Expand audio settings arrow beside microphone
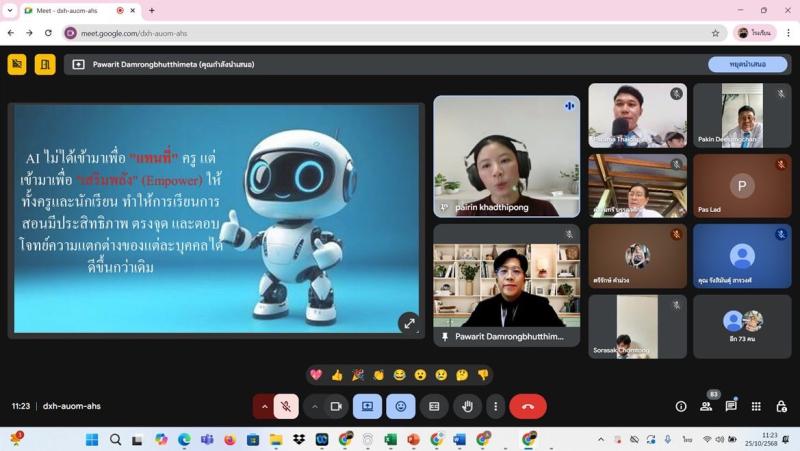Screen dimensions: 800x451 [264, 406]
